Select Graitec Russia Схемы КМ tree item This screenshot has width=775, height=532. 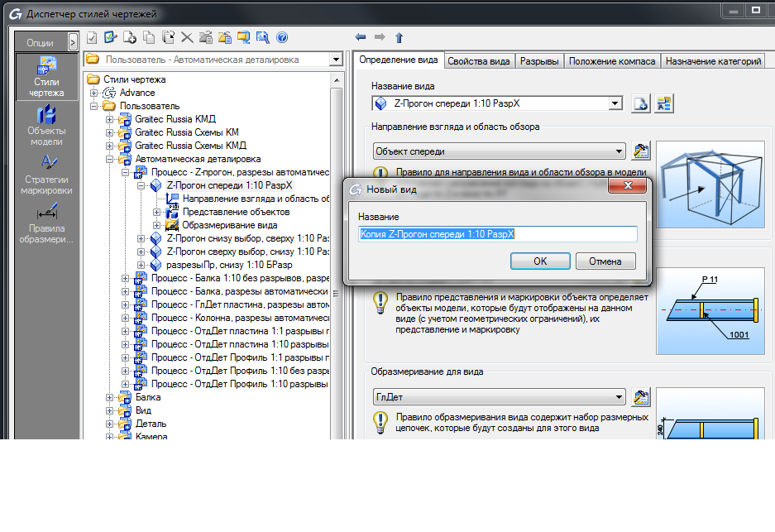point(187,132)
